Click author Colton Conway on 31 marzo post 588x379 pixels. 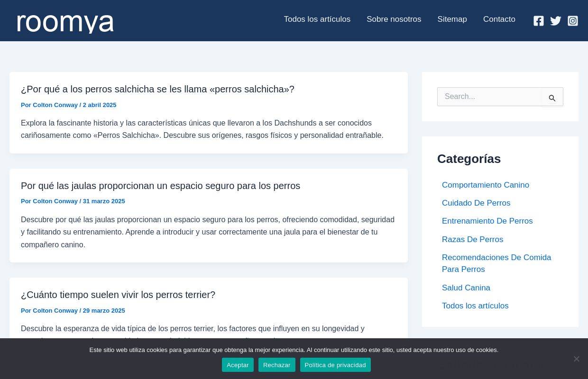(55, 201)
